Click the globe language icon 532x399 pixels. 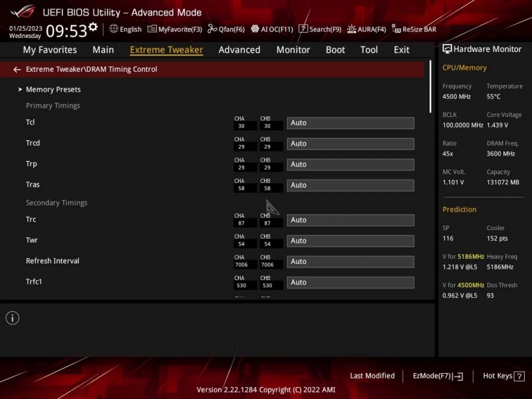114,29
